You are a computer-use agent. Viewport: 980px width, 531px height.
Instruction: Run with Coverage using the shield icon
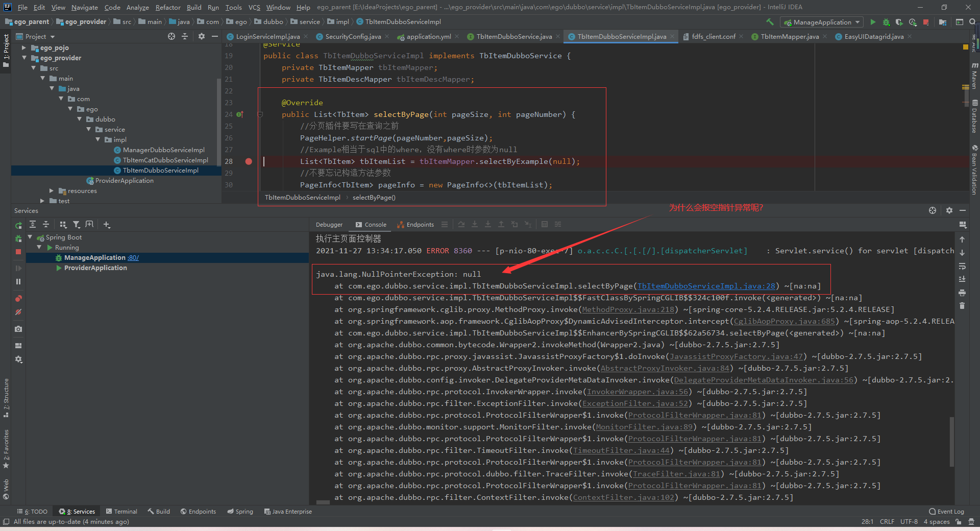(x=899, y=22)
